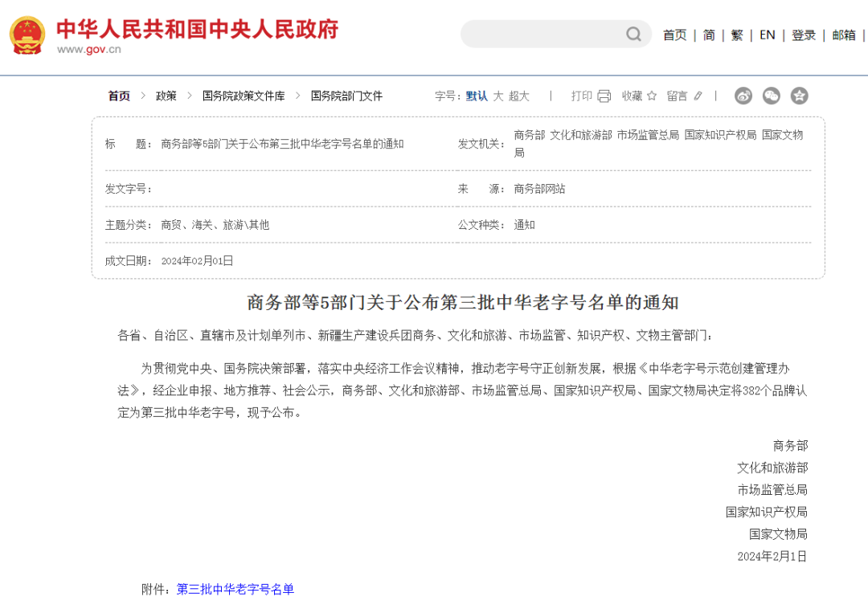The height and width of the screenshot is (609, 868).
Task: Open more sharing options via the star icon
Action: (800, 96)
